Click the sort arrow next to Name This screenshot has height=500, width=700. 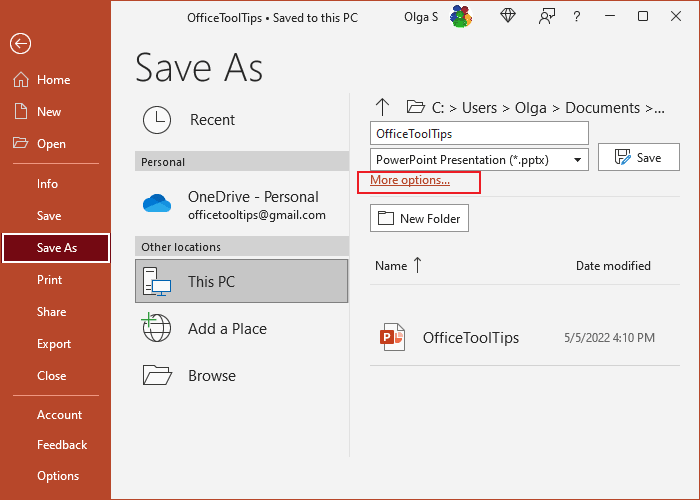pos(417,265)
